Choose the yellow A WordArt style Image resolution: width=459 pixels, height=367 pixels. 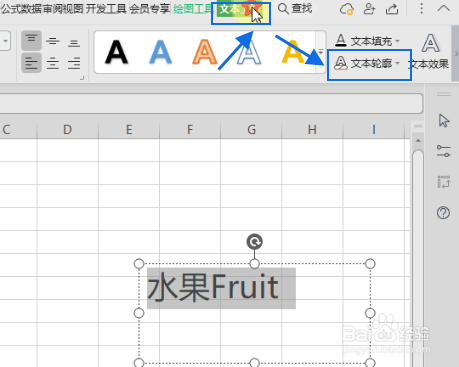(293, 52)
